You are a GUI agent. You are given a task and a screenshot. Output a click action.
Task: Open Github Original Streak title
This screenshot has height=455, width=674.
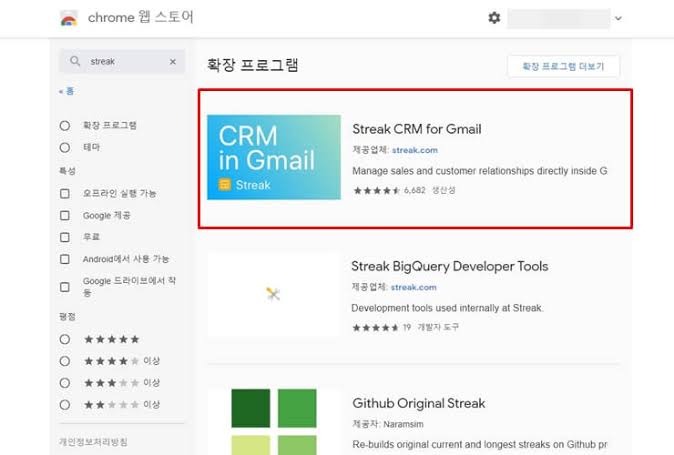pyautogui.click(x=419, y=403)
